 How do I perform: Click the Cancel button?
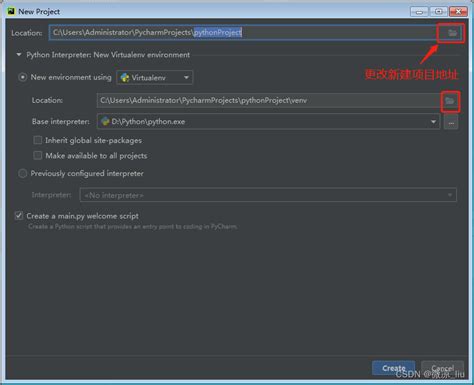[x=442, y=368]
